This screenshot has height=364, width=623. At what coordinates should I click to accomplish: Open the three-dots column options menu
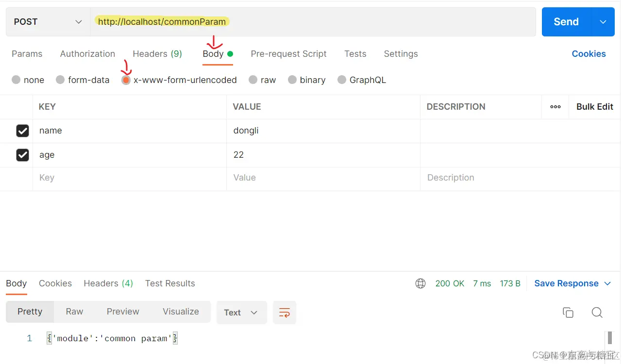556,107
